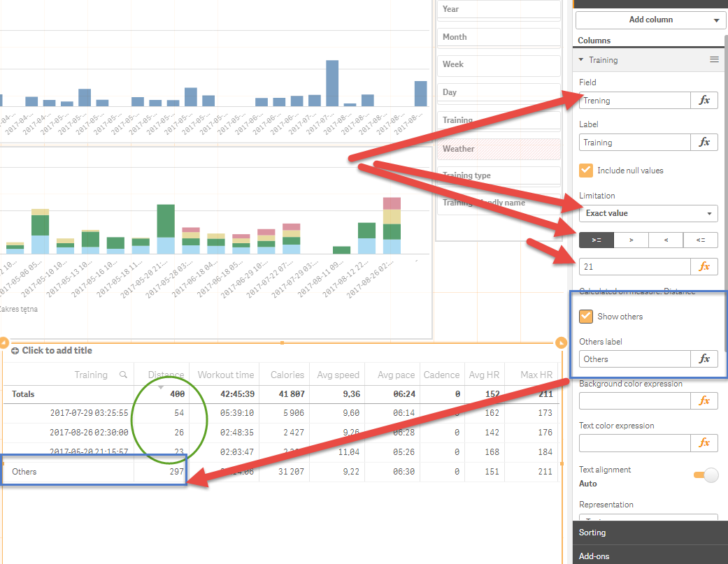Open the Sorting section
728x564 pixels.
(592, 532)
